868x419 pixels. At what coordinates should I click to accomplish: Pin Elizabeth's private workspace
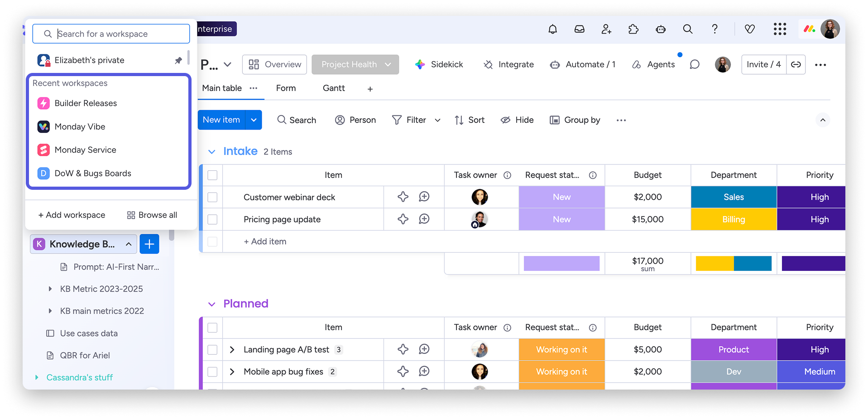pos(178,60)
